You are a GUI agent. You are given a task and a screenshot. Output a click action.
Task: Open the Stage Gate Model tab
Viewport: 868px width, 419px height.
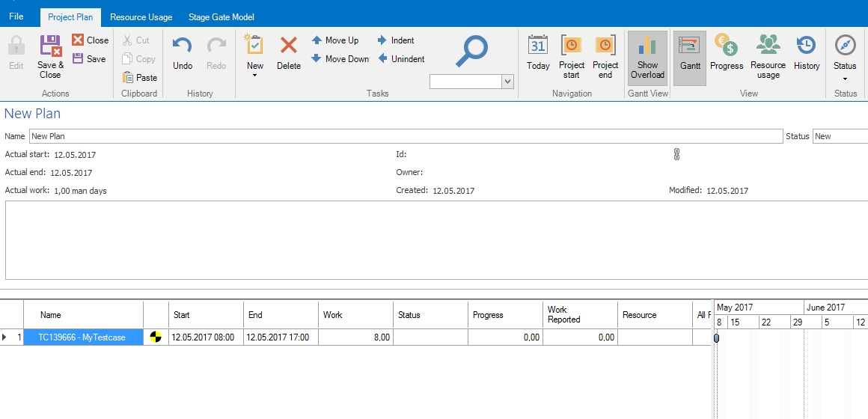(221, 17)
